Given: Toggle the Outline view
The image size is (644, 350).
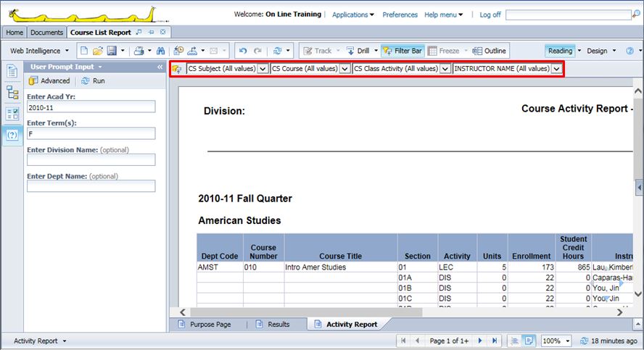Looking at the screenshot, I should [489, 51].
